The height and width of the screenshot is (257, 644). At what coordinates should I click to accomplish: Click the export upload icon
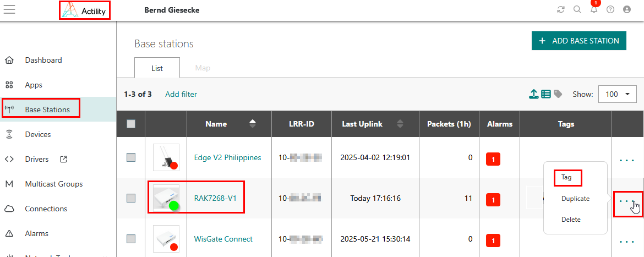[533, 95]
